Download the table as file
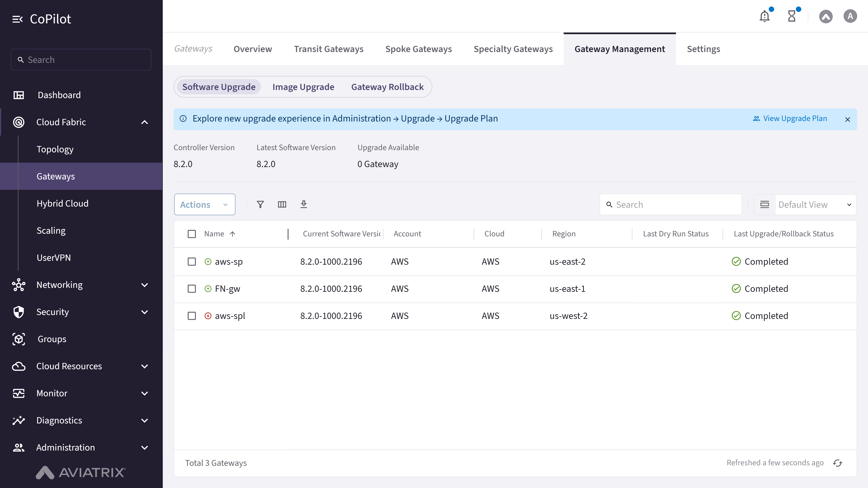 pos(304,204)
